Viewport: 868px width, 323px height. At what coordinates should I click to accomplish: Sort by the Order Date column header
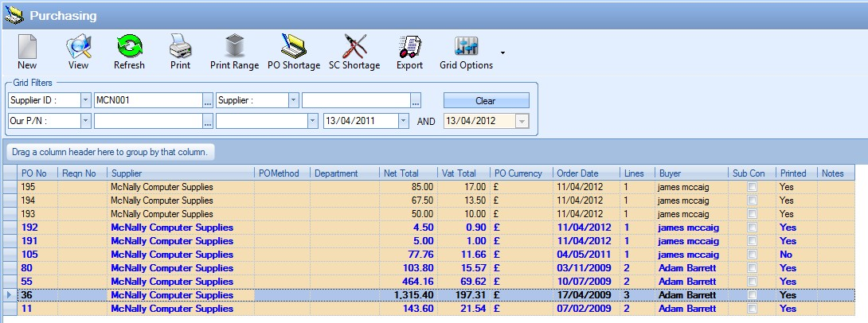(x=577, y=173)
